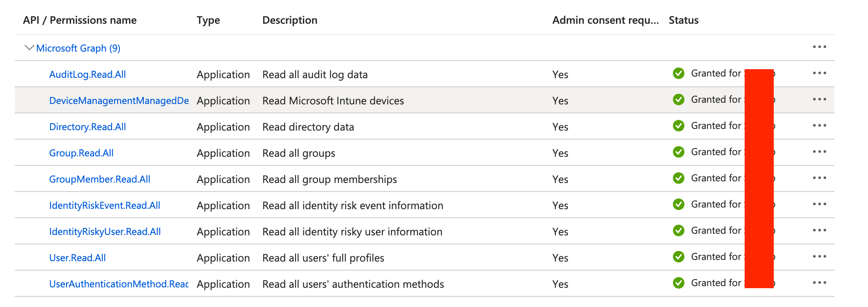Click the API / Permissions name column header
The height and width of the screenshot is (307, 868).
tap(80, 20)
